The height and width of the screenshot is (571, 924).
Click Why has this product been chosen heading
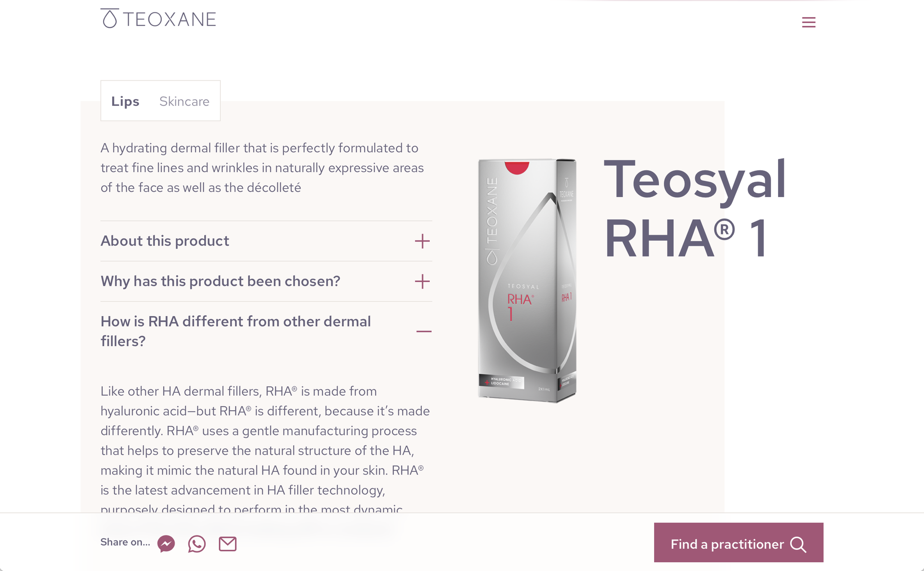click(x=220, y=281)
